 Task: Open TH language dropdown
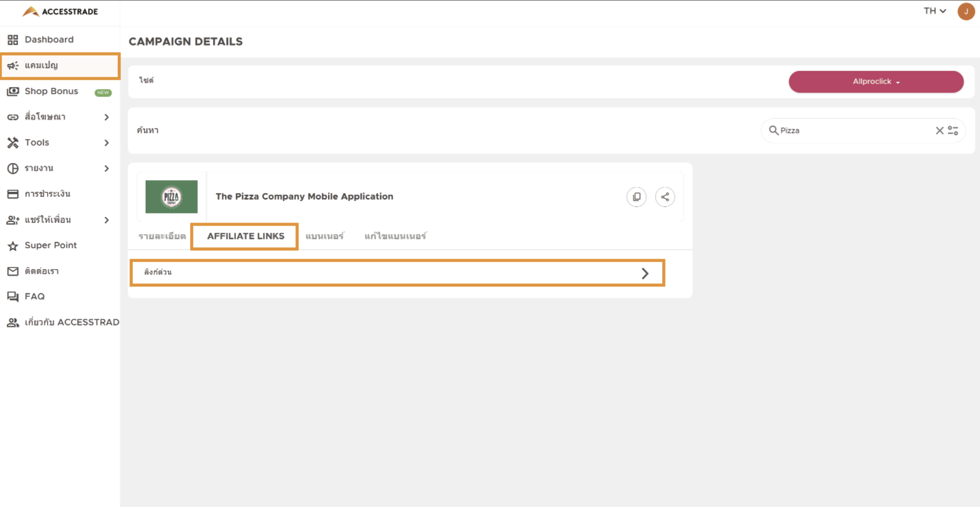pos(935,11)
